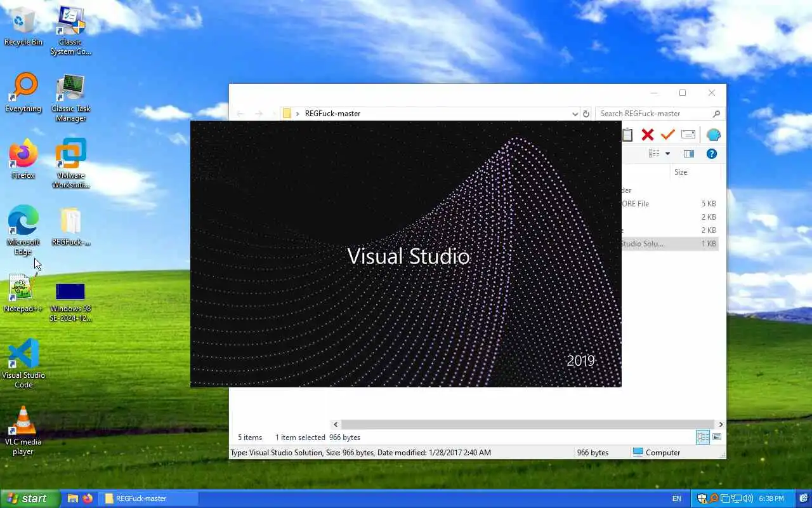Viewport: 812px width, 508px height.
Task: Expand the address bar history dropdown
Action: click(x=575, y=114)
